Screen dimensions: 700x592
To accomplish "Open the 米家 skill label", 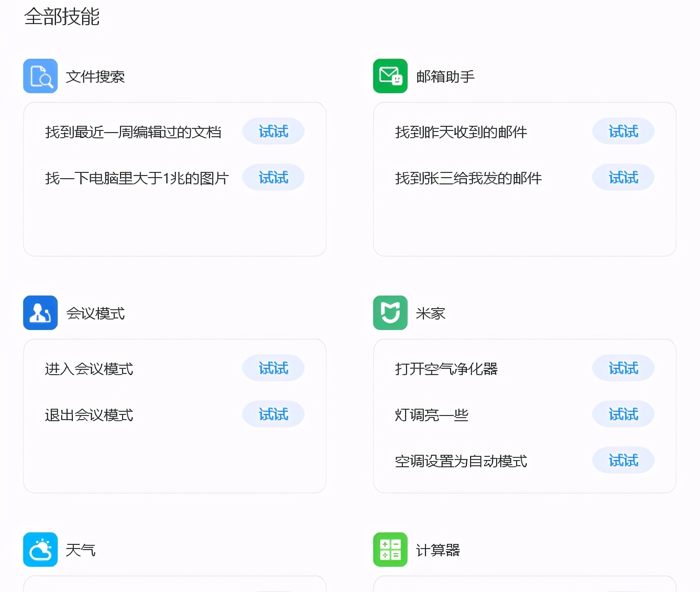I will [430, 313].
